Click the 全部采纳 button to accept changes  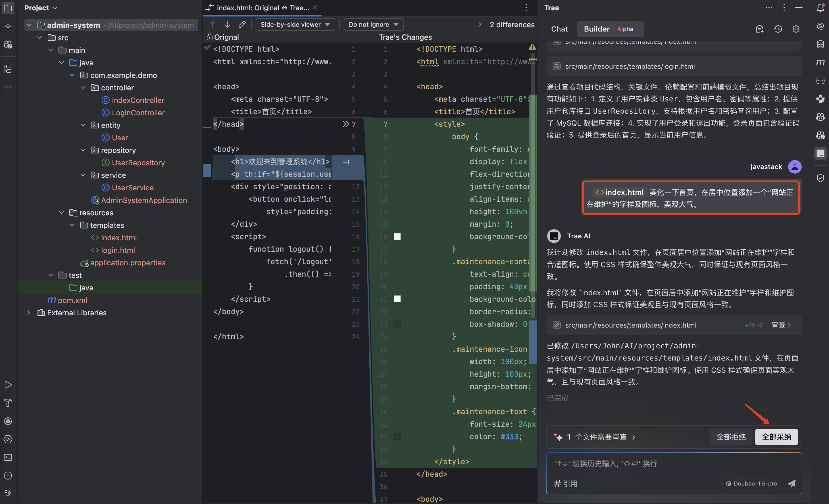coord(776,437)
